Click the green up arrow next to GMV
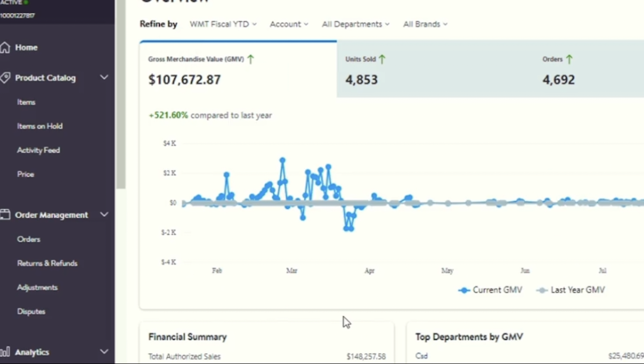Viewport: 644px width, 364px height. point(250,59)
